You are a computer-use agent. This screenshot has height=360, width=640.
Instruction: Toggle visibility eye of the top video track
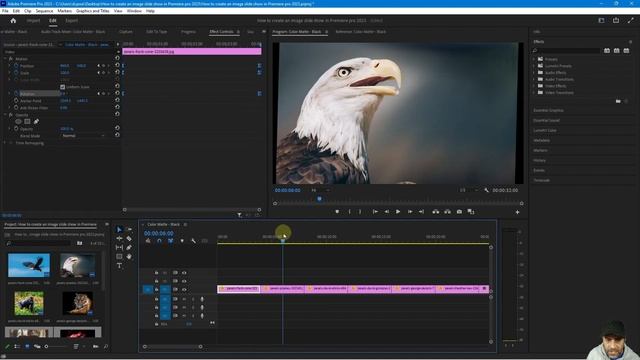184,273
